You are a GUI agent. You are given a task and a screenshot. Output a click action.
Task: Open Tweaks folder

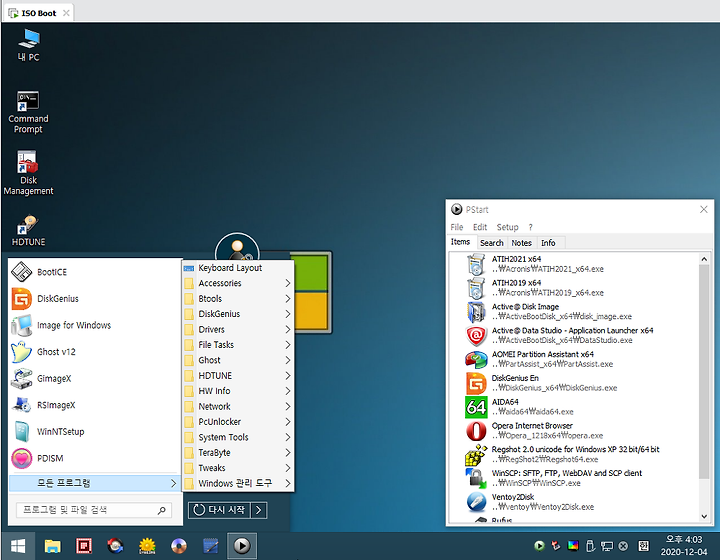238,468
